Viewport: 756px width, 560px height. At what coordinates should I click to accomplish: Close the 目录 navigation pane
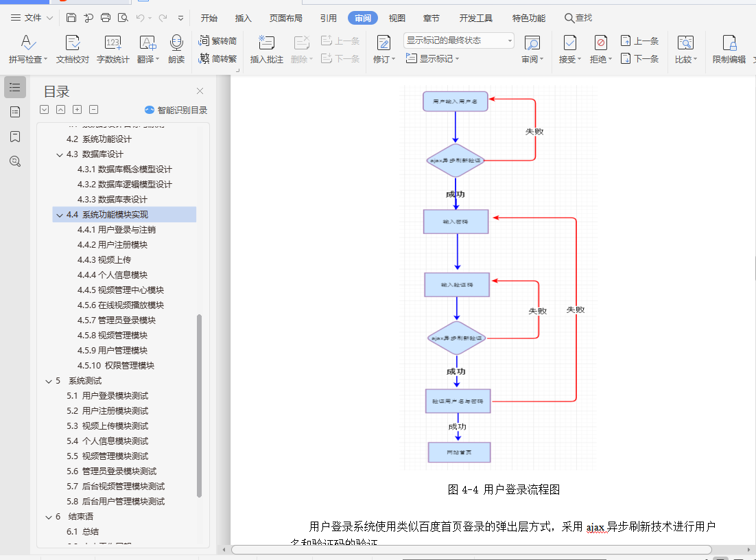tap(200, 91)
